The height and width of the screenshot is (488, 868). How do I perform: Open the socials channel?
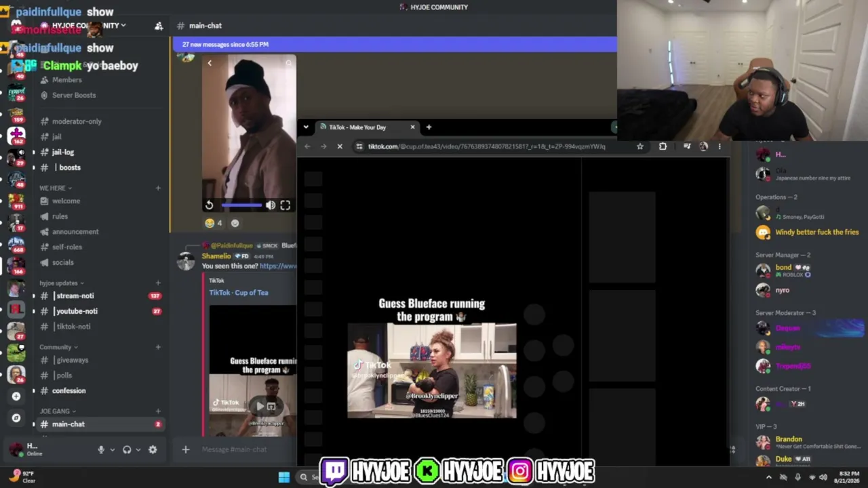[x=63, y=262]
